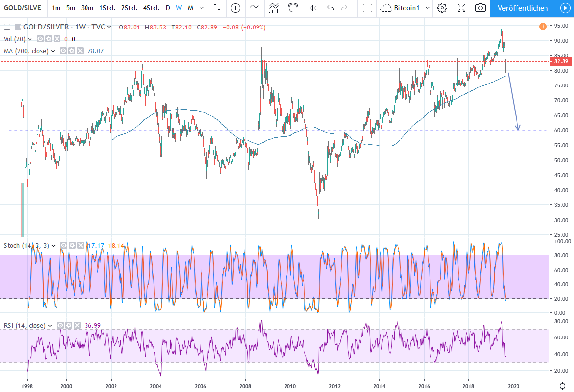Select the 5m timeframe
The height and width of the screenshot is (392, 574).
(x=71, y=8)
